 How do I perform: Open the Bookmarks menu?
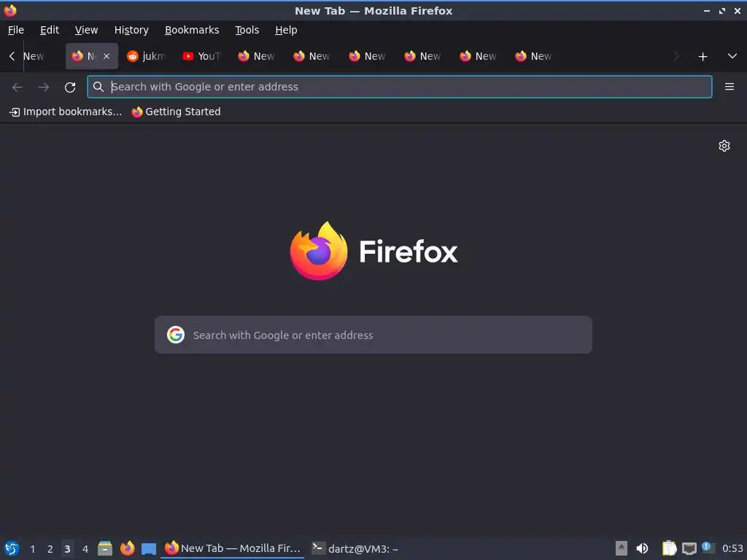192,30
